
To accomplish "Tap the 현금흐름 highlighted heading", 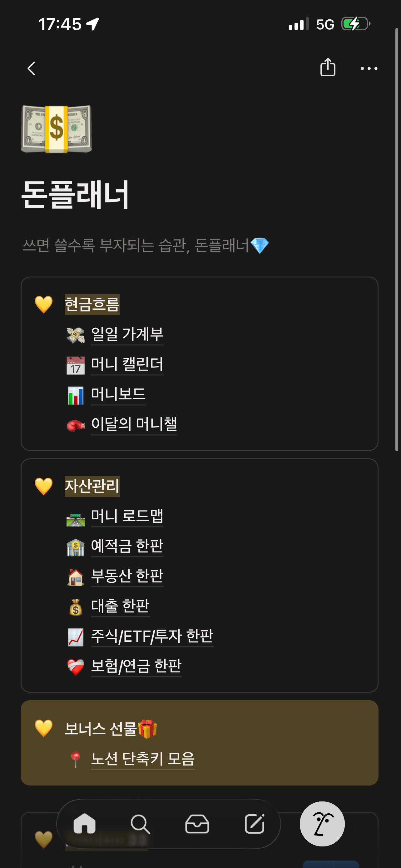I will (x=92, y=305).
